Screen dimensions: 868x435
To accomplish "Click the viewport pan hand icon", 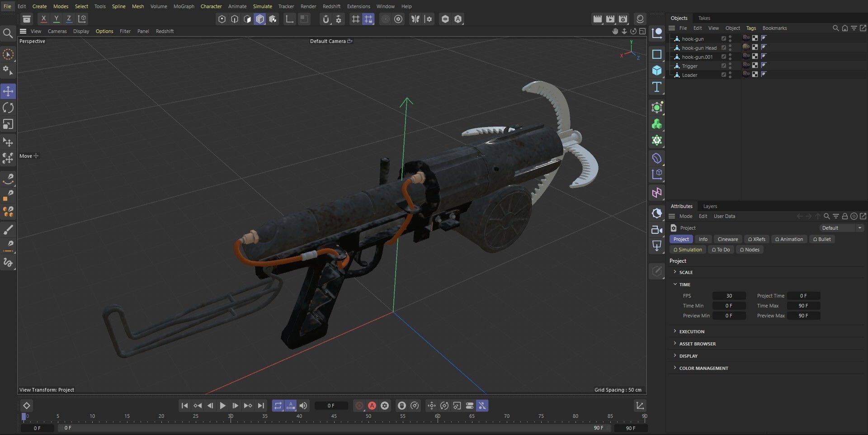I will click(615, 31).
